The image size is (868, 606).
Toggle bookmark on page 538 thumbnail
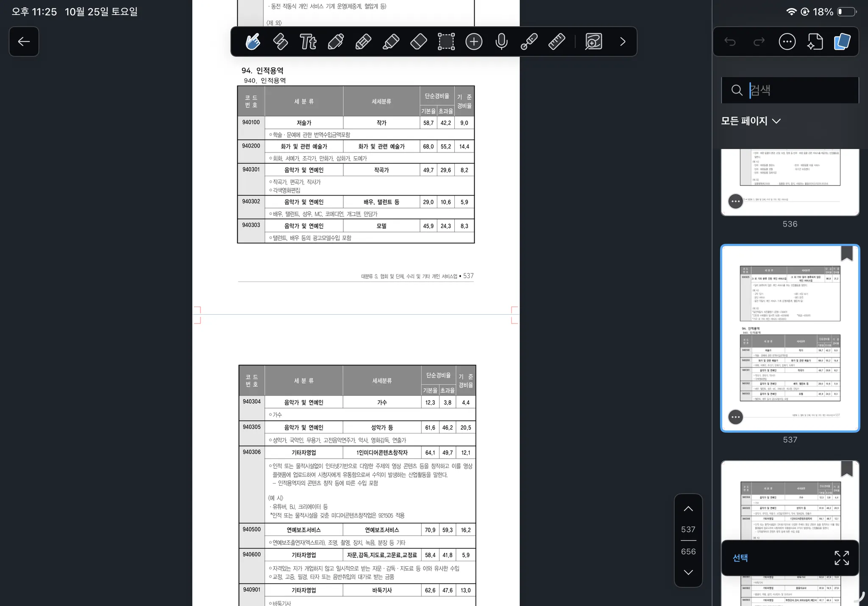846,468
